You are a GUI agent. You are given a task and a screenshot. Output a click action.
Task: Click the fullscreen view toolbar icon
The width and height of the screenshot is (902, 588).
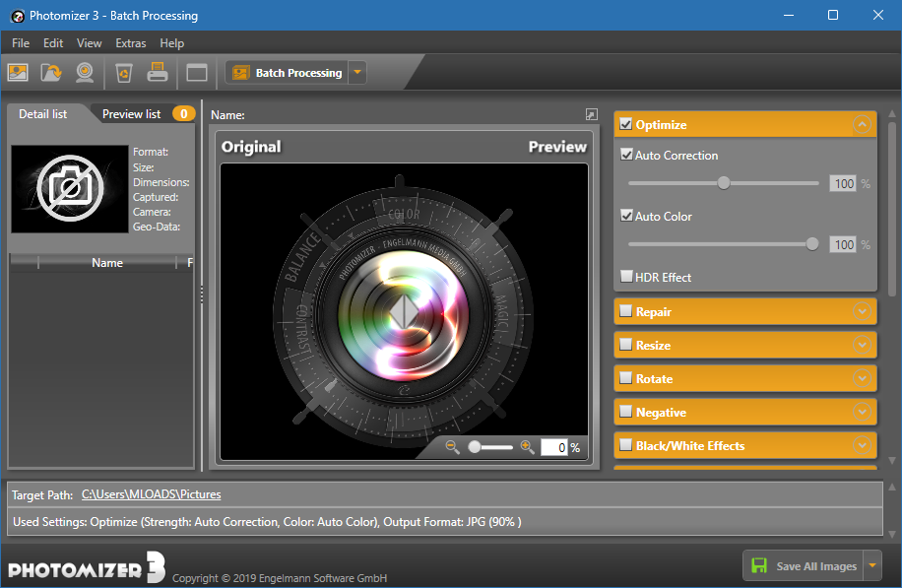tap(197, 73)
